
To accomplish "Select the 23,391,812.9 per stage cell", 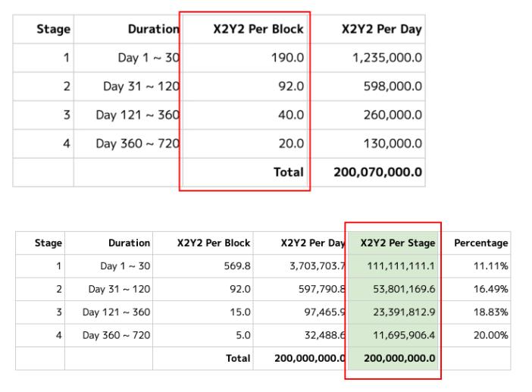I will coord(401,312).
